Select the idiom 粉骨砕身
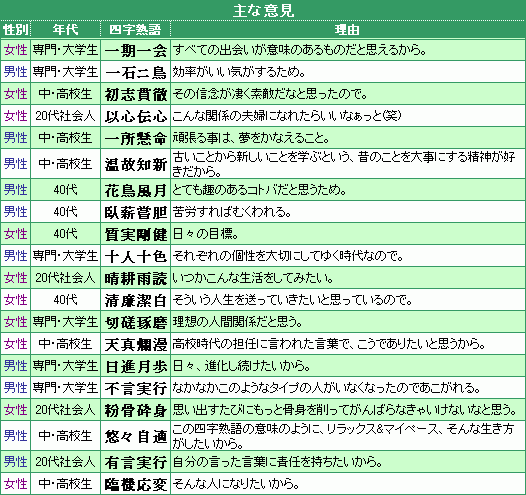The height and width of the screenshot is (495, 526). coord(136,410)
